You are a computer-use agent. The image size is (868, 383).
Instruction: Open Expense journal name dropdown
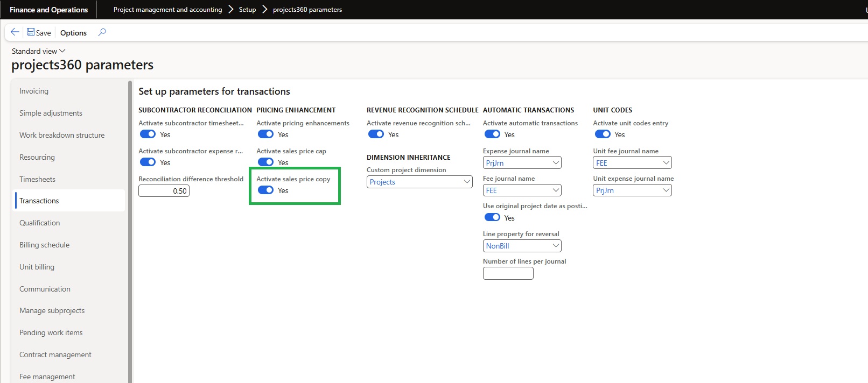pos(555,162)
